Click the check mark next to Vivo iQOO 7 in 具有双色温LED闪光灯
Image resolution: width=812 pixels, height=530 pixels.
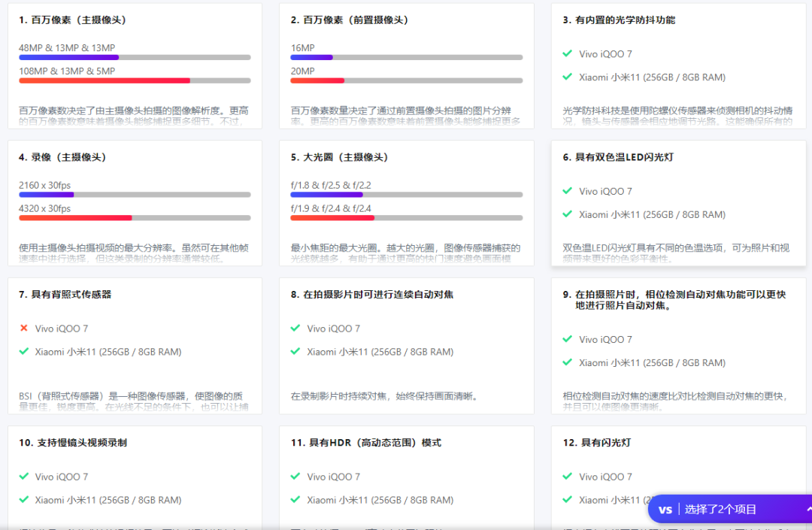(567, 190)
